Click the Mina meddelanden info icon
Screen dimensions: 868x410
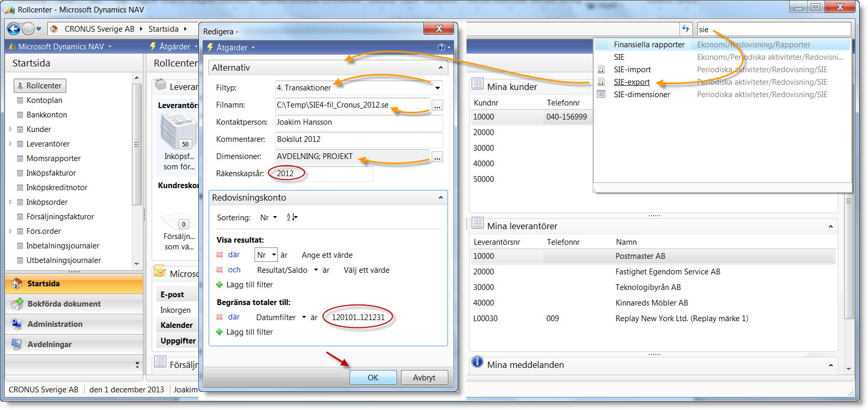click(x=477, y=362)
